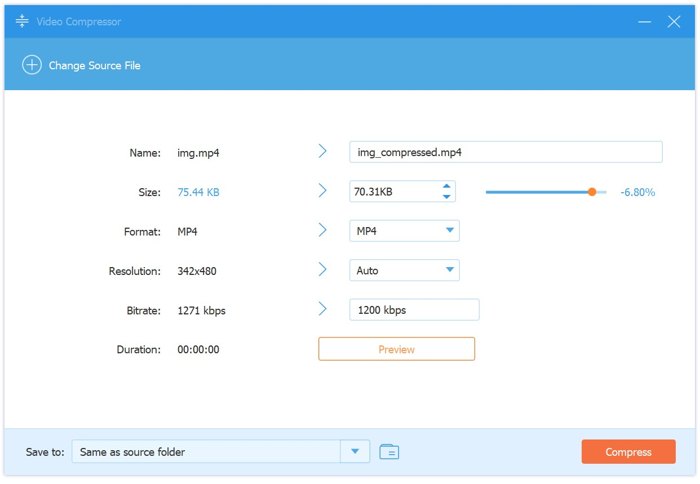The height and width of the screenshot is (484, 700).
Task: Click the Change Source File label
Action: click(x=96, y=65)
